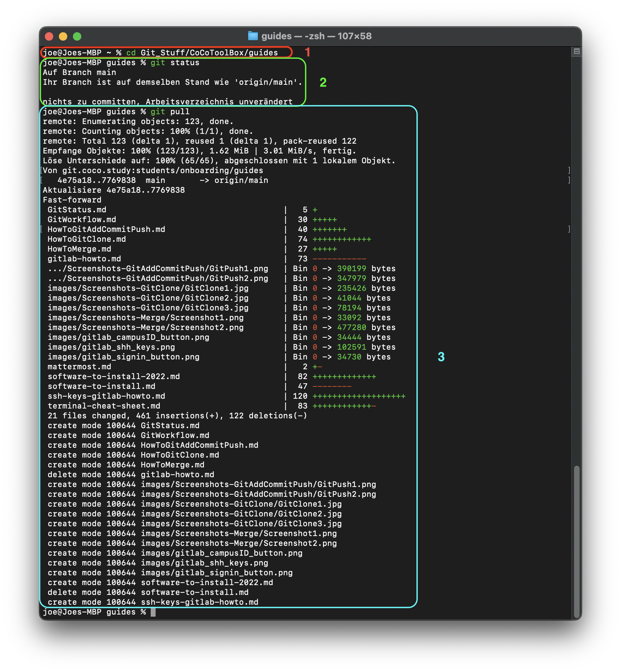Click the terminal cursor at the last prompt
The image size is (621, 672).
pos(153,612)
